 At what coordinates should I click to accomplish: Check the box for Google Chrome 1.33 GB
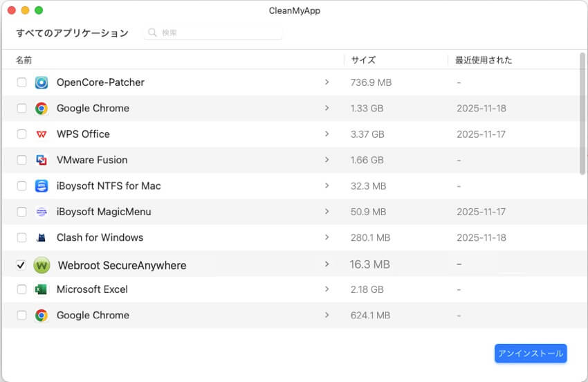pyautogui.click(x=21, y=108)
